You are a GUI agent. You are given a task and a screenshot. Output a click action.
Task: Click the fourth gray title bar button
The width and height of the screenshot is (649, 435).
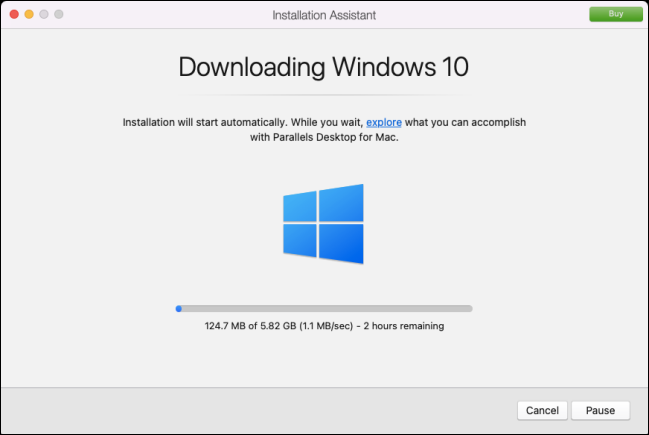coord(59,15)
